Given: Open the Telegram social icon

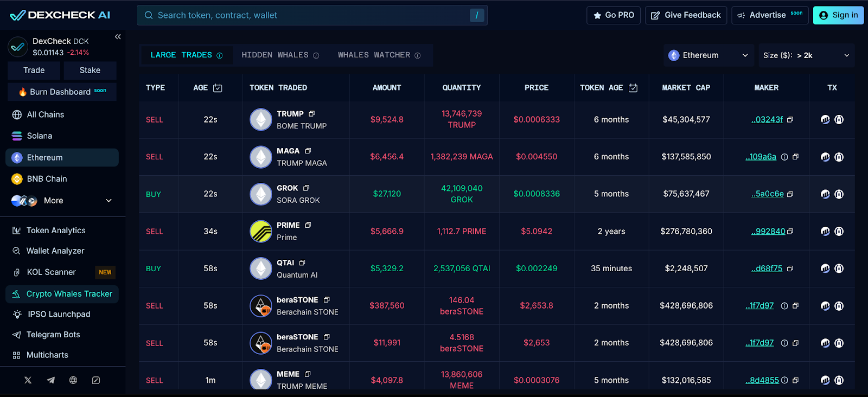Looking at the screenshot, I should [x=51, y=380].
